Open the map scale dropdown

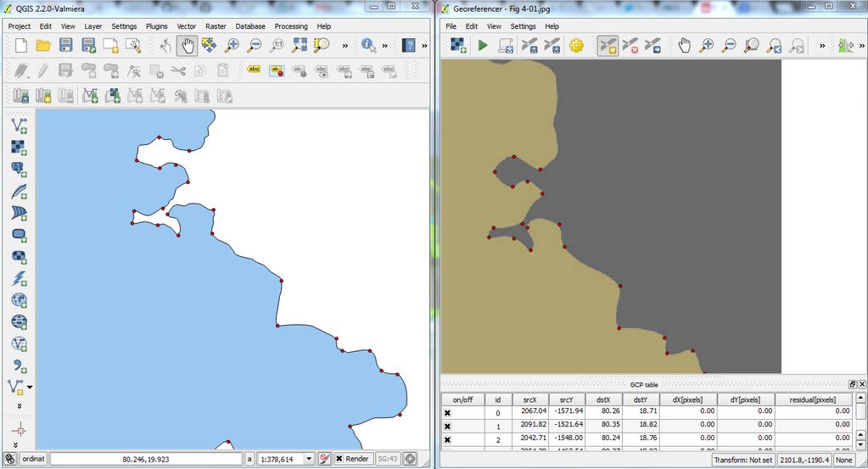(x=309, y=459)
